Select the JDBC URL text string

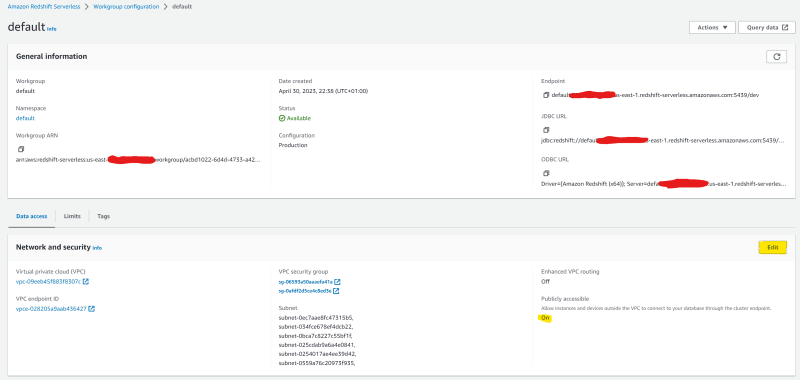pos(662,140)
